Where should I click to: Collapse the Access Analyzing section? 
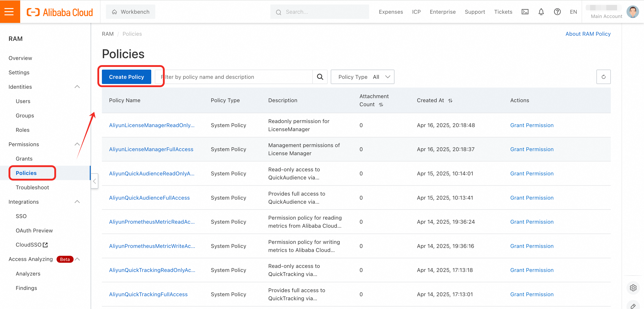point(77,259)
